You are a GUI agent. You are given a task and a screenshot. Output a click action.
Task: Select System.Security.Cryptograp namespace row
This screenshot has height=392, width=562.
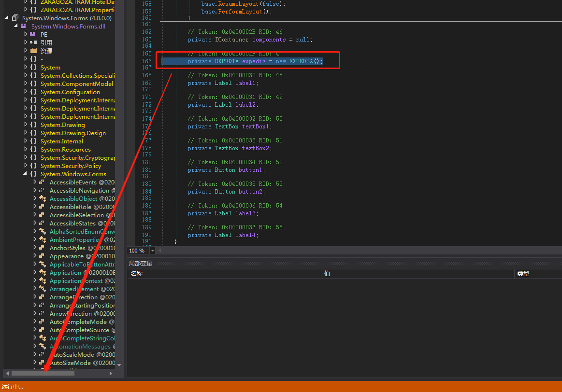(x=78, y=158)
